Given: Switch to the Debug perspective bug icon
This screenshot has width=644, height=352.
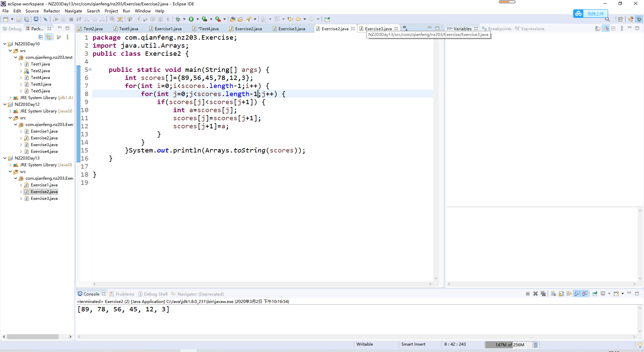Looking at the screenshot, I should pyautogui.click(x=639, y=19).
